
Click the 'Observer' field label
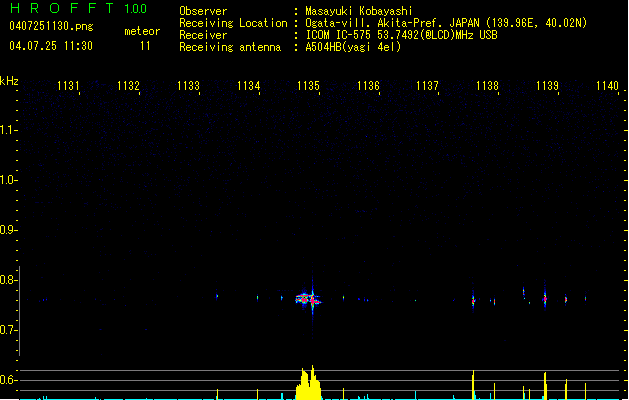tap(203, 11)
